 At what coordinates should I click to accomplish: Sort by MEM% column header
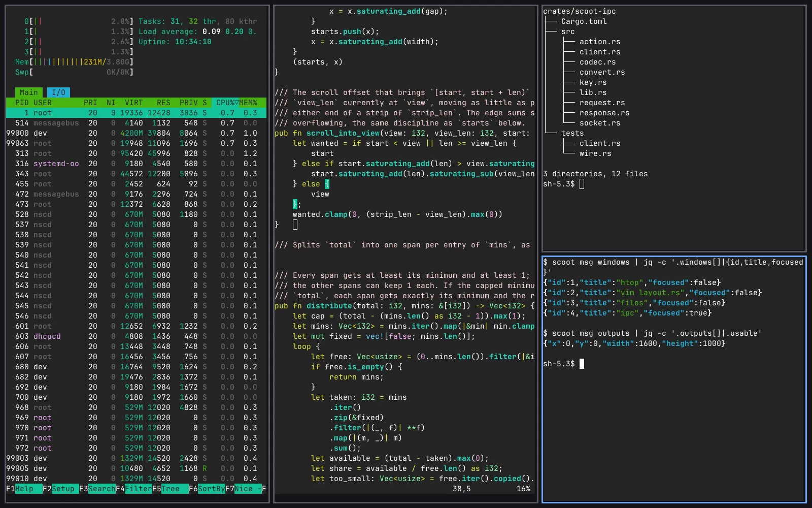(248, 103)
